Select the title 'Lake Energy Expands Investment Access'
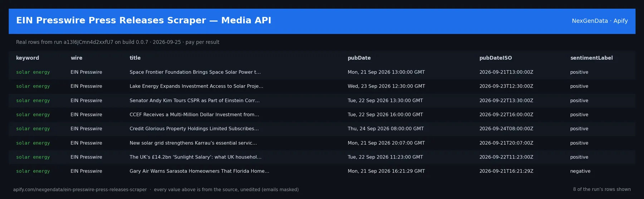644x199 pixels. tap(175, 86)
